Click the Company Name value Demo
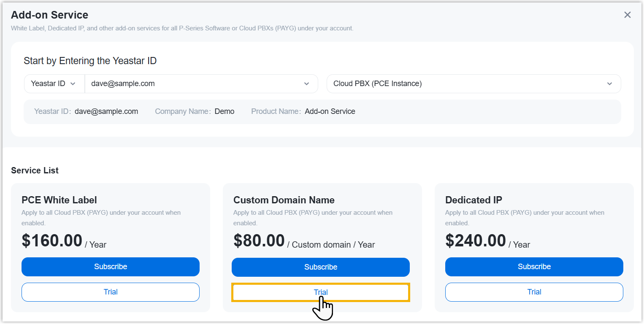644x324 pixels. pyautogui.click(x=225, y=111)
